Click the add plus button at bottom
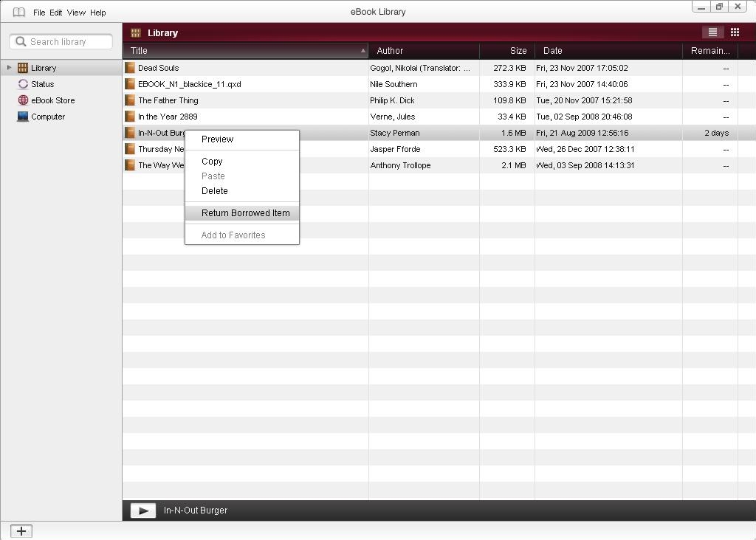This screenshot has height=540, width=756. coord(21,531)
